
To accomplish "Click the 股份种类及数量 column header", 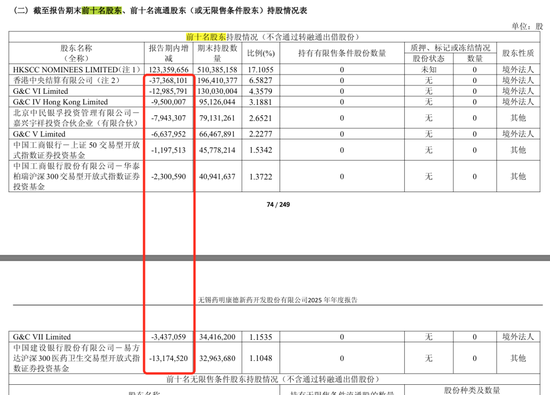I will pos(472,390).
